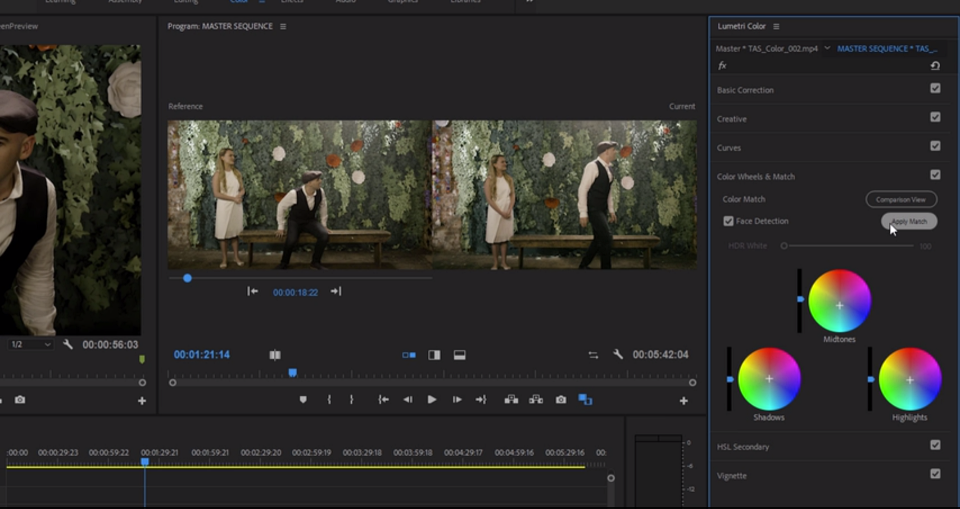Open Source monitor 1/2 resolution dropdown
This screenshot has width=960, height=509.
31,344
